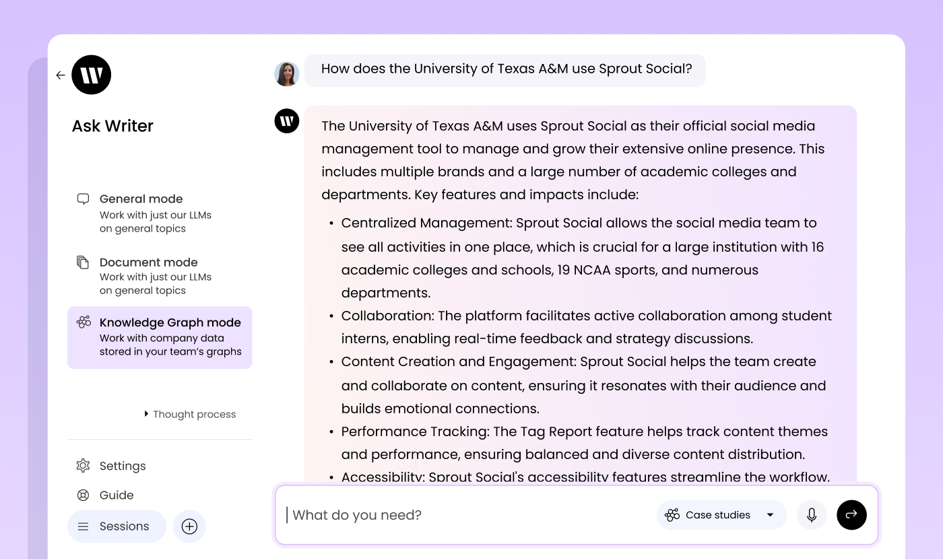The width and height of the screenshot is (943, 560).
Task: Click the microphone icon in the message bar
Action: [812, 514]
